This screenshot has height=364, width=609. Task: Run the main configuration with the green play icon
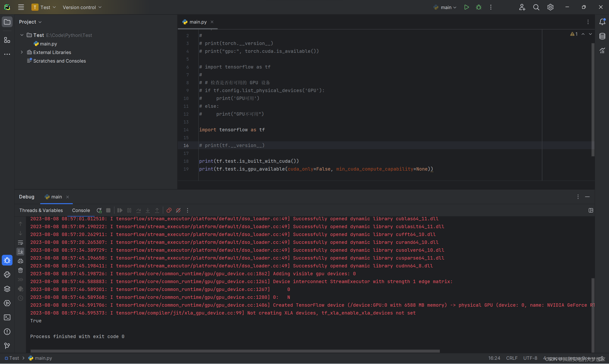(466, 7)
